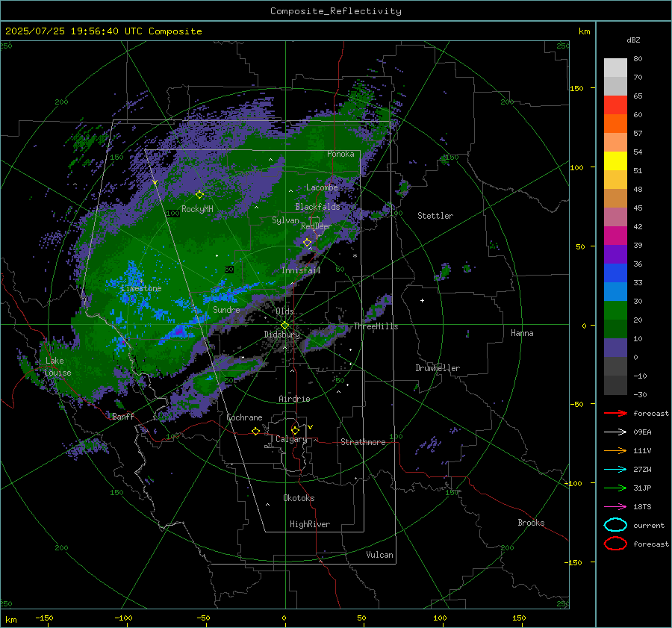Click the -150 tick label on bottom axis

[x=44, y=618]
